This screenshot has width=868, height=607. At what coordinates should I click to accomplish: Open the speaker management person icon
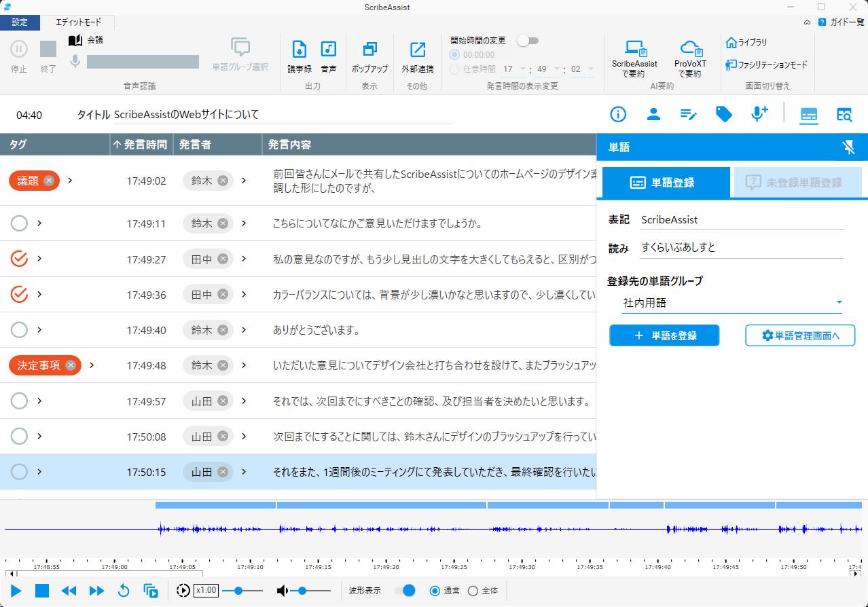coord(653,114)
